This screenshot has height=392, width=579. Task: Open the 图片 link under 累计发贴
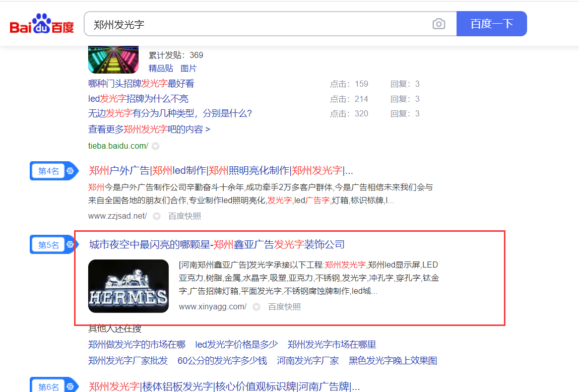point(188,69)
